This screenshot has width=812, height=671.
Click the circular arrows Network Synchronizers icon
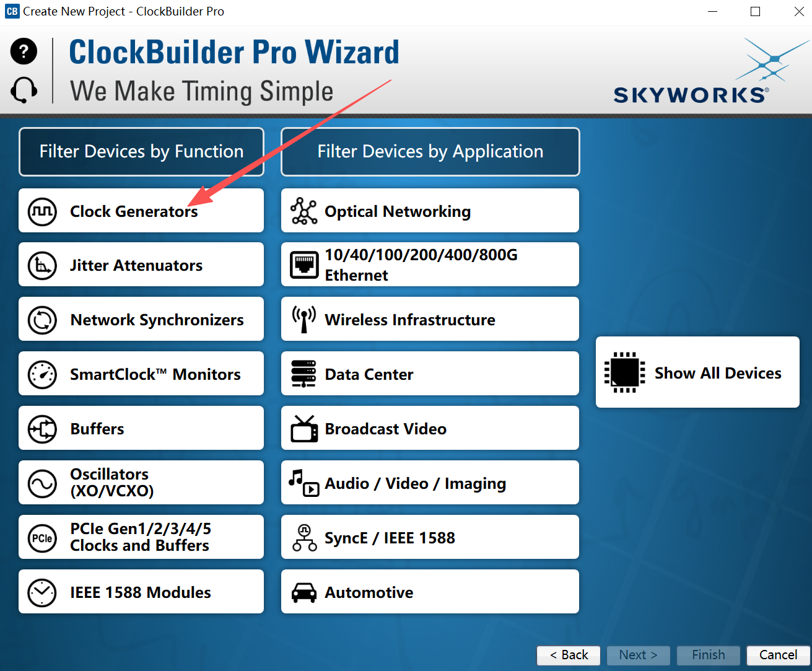coord(42,320)
